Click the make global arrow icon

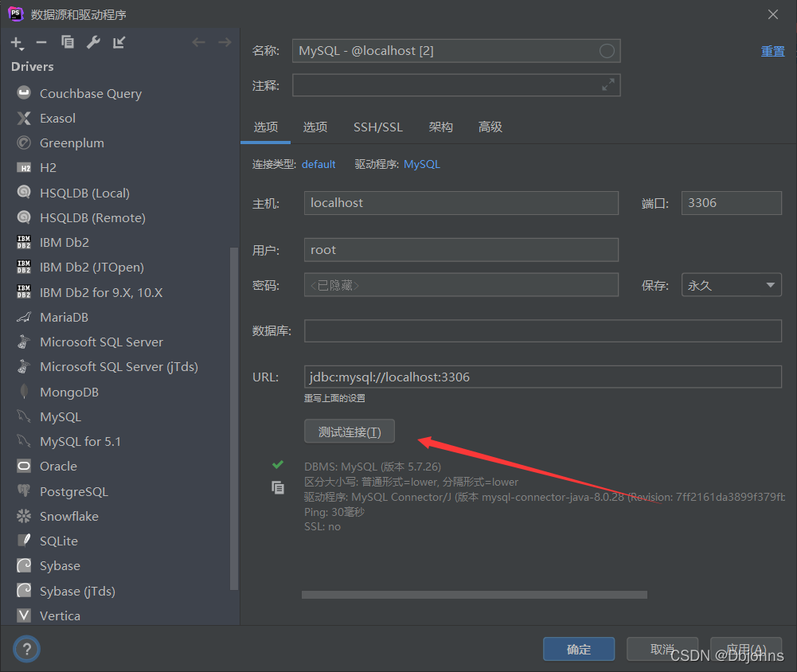click(119, 43)
